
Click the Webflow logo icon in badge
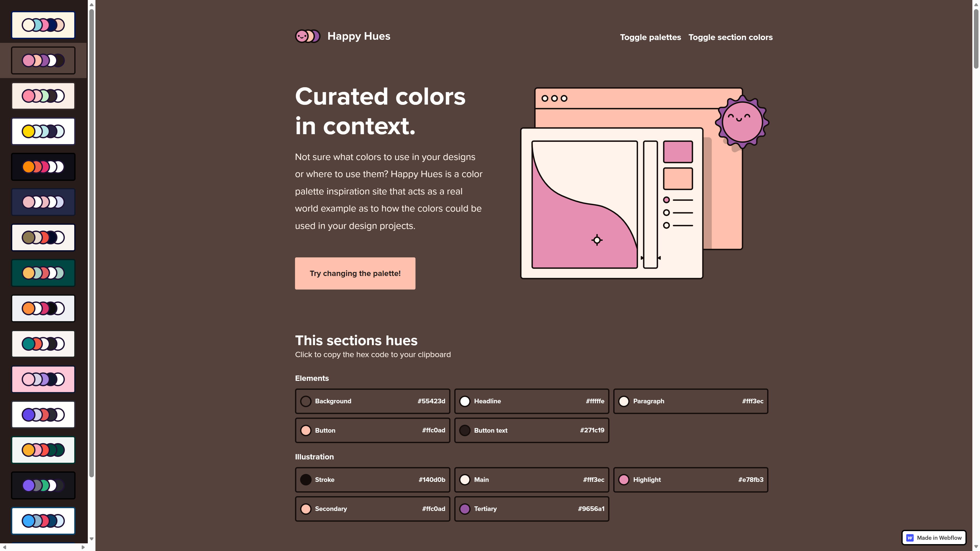[x=910, y=538]
